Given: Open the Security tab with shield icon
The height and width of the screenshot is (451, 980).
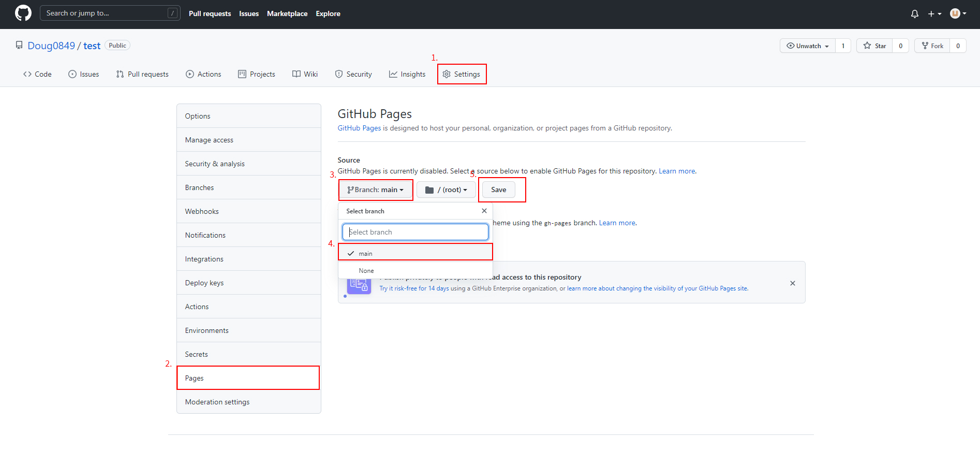Looking at the screenshot, I should (353, 74).
